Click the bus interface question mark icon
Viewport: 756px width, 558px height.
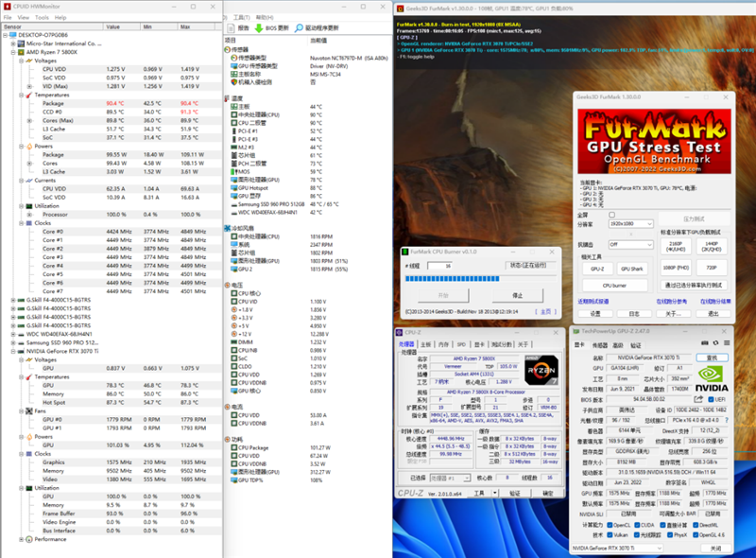tap(726, 420)
